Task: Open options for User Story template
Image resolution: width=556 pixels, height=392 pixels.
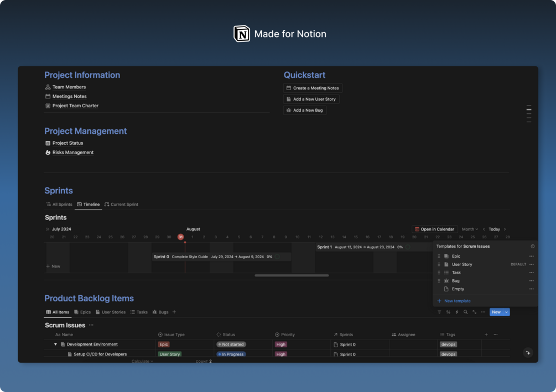Action: point(531,264)
